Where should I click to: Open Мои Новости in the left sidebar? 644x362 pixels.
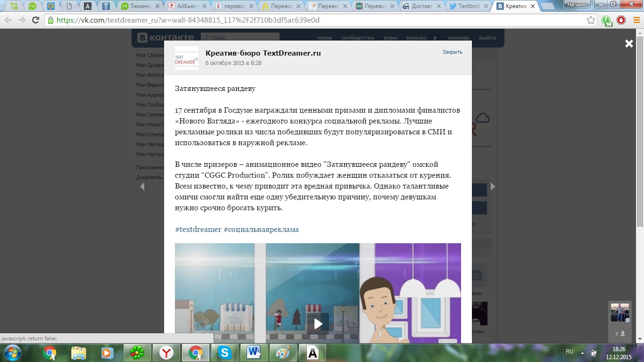click(x=150, y=124)
